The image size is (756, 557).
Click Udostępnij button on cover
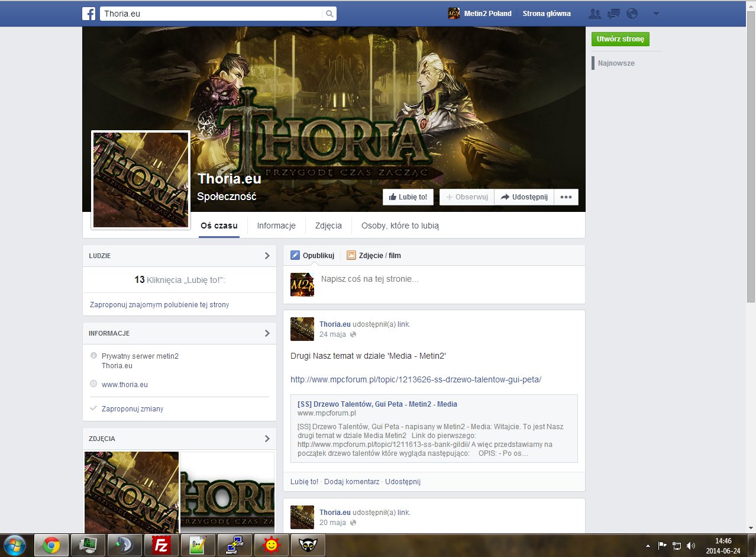(524, 197)
